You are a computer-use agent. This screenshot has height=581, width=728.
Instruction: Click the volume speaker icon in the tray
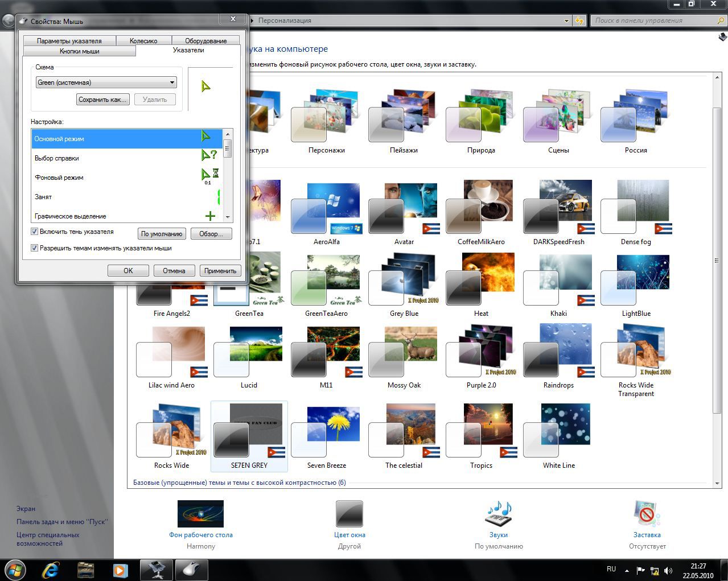pos(668,570)
